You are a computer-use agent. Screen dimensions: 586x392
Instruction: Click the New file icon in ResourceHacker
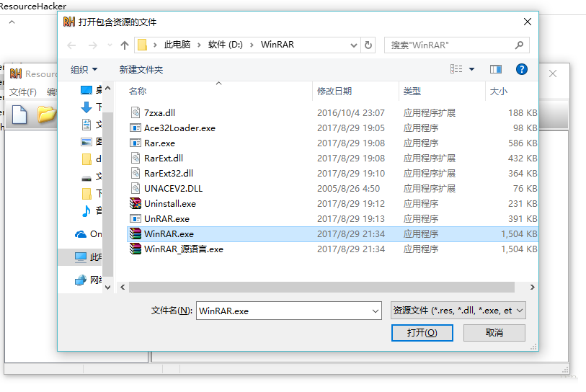point(19,115)
